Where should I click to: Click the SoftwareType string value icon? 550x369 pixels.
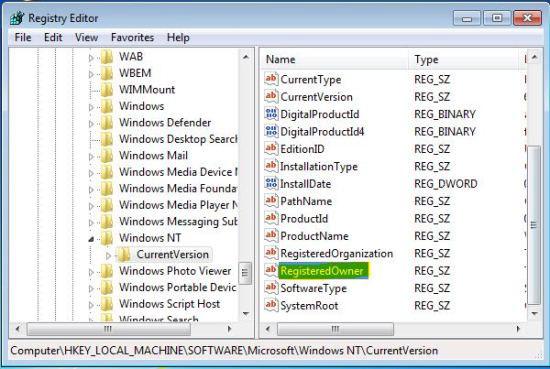coord(271,288)
